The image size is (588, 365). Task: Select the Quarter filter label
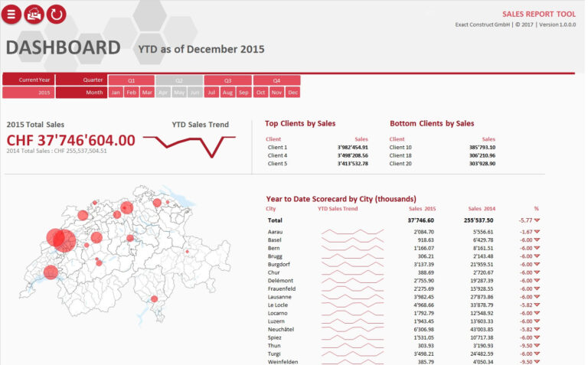(x=81, y=80)
